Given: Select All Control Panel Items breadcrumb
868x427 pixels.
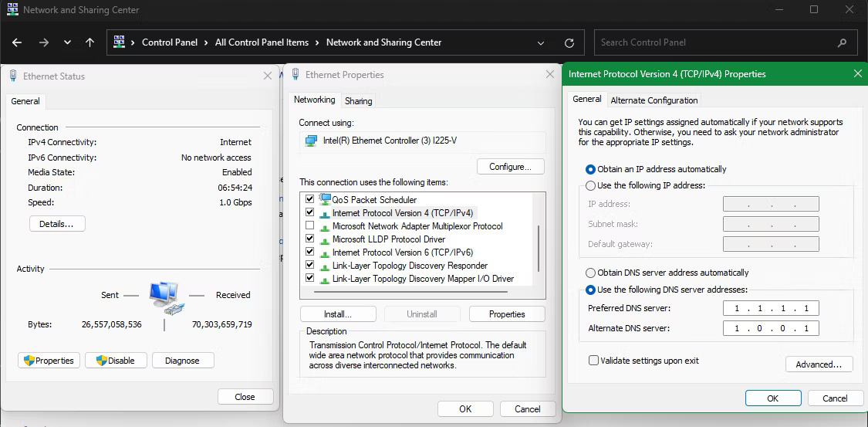Looking at the screenshot, I should pos(262,42).
